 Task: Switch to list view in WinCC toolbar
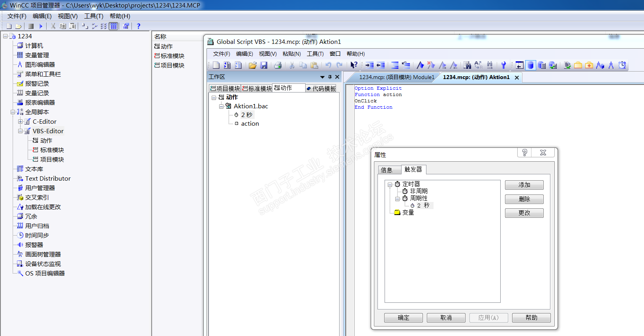click(x=104, y=26)
